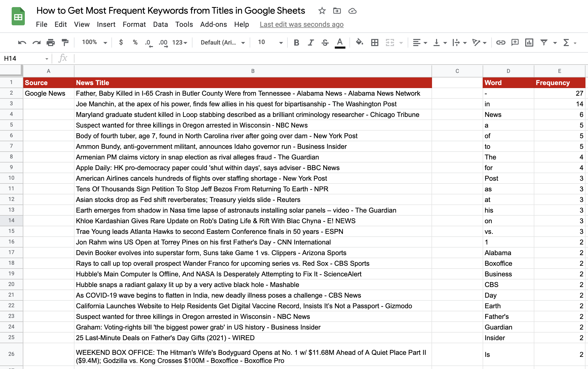This screenshot has width=588, height=369.
Task: Open the Format menu
Action: pyautogui.click(x=134, y=25)
